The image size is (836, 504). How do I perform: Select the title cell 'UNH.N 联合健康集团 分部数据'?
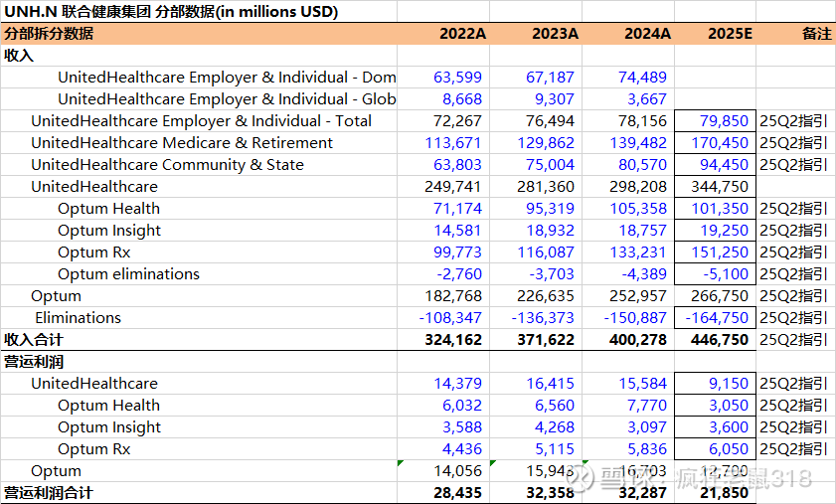171,11
